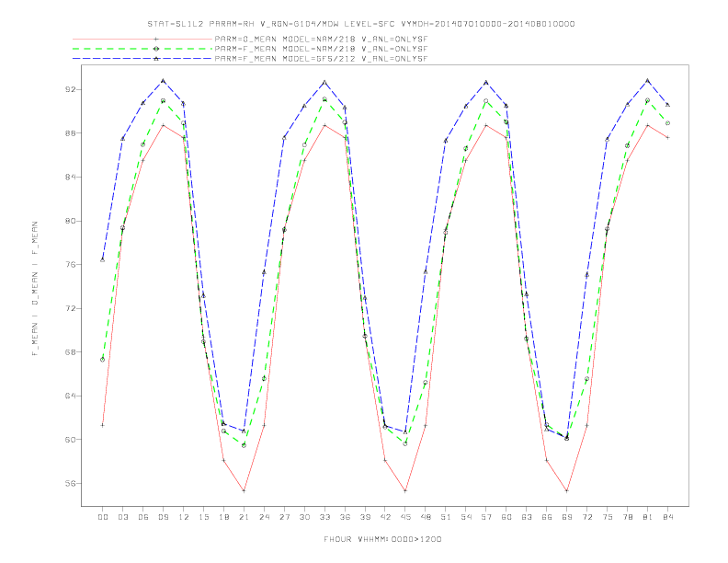The image size is (728, 563).
Task: Select the PARM=F_MEAN MODEL=NAM/218 legend label
Action: 321,49
